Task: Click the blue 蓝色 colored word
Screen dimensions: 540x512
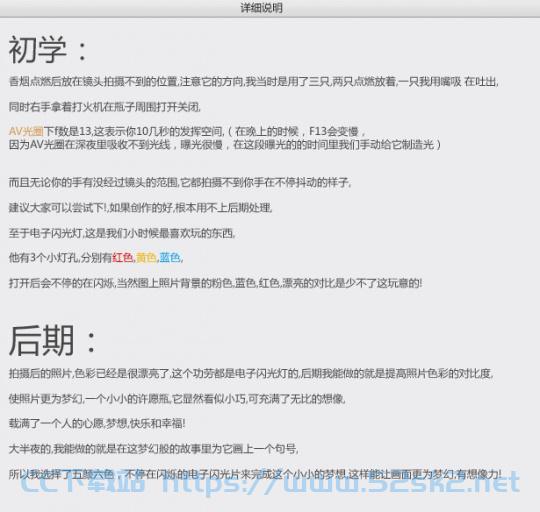Action: pyautogui.click(x=170, y=257)
